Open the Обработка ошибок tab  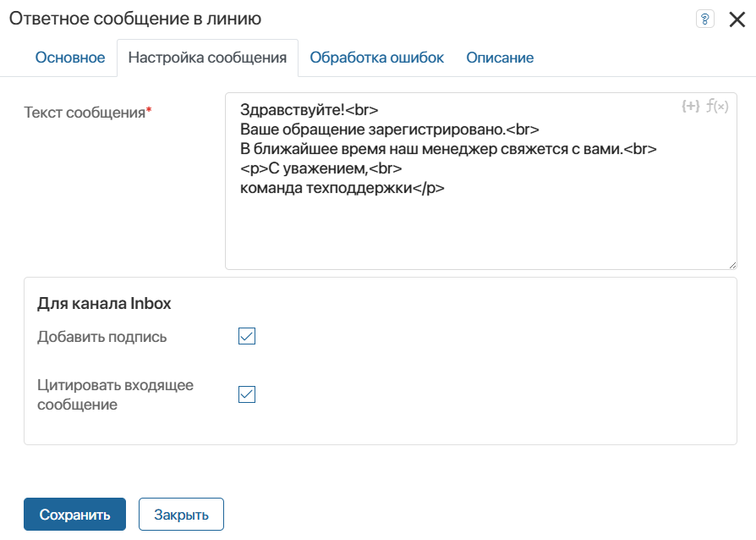point(376,58)
